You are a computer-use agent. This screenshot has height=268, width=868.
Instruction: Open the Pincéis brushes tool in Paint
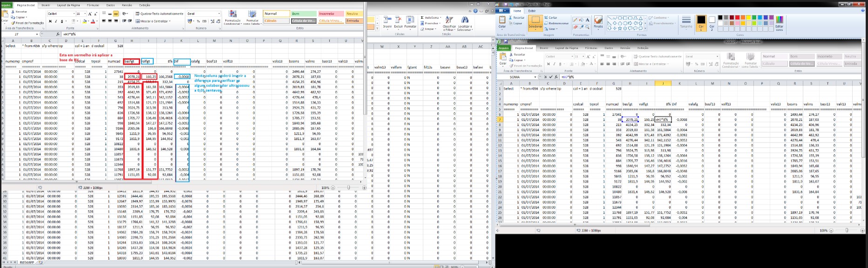click(x=598, y=21)
